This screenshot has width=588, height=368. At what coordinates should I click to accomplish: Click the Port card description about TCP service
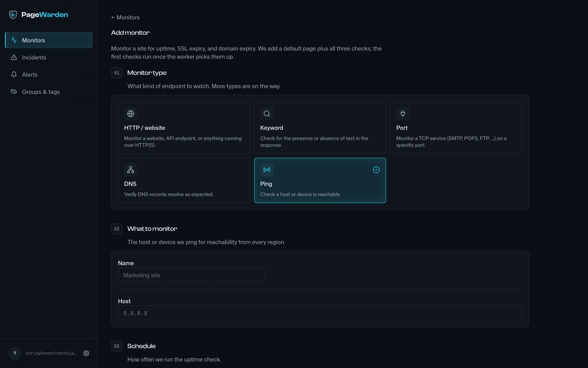click(x=451, y=142)
